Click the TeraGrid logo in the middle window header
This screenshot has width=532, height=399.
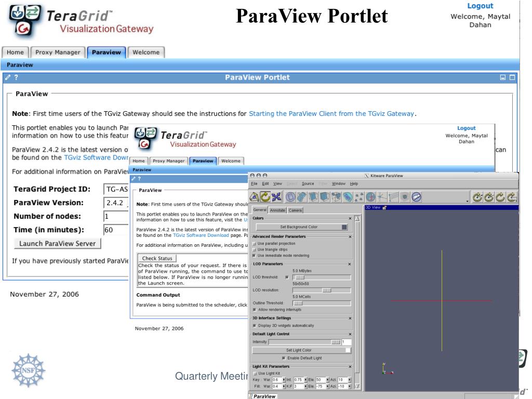tap(185, 138)
